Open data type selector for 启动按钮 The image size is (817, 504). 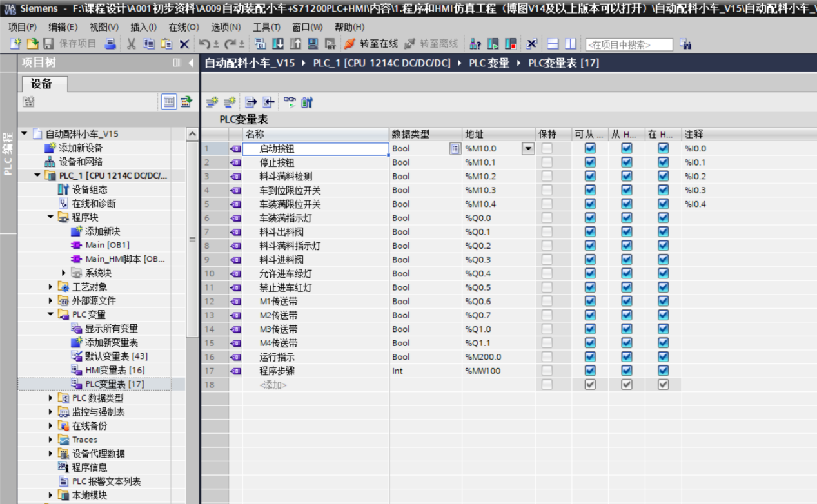pos(455,148)
